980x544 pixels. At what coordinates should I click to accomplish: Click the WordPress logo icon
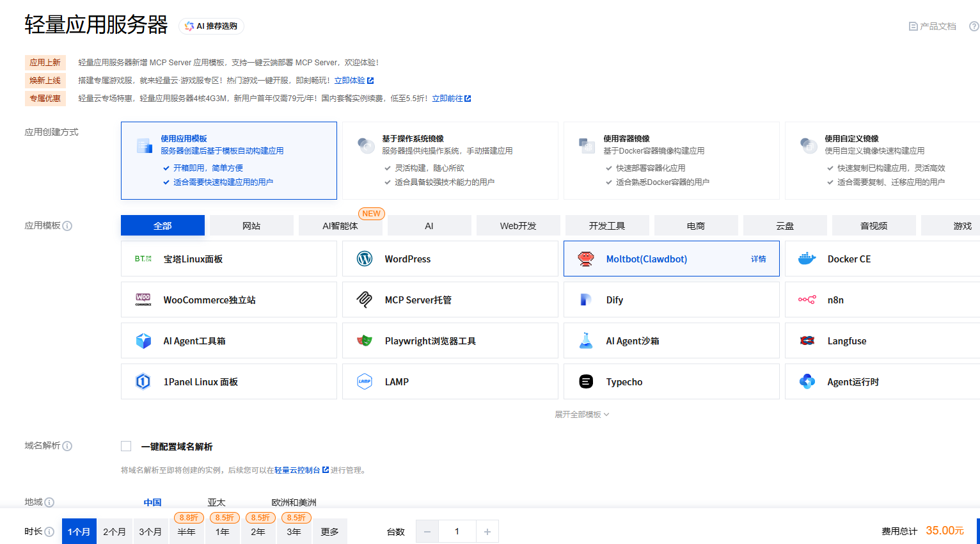point(365,259)
